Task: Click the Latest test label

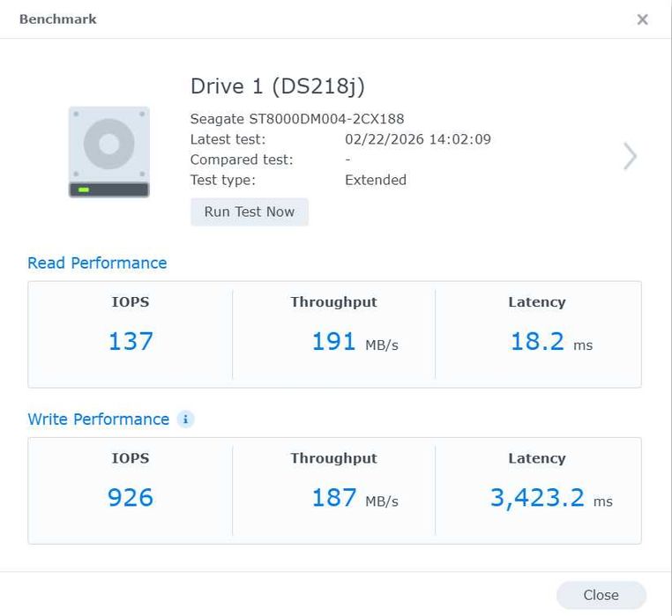Action: point(228,139)
